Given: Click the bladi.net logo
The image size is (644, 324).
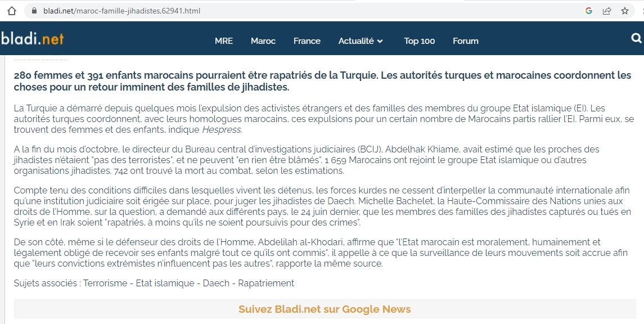Looking at the screenshot, I should pyautogui.click(x=32, y=39).
